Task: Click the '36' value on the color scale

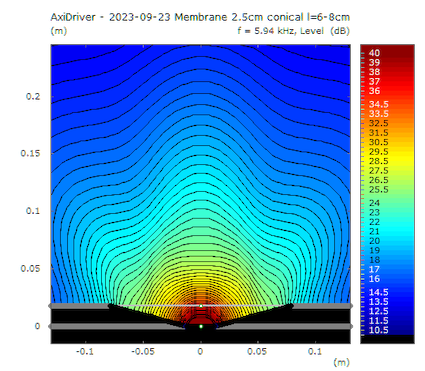Action: 374,91
